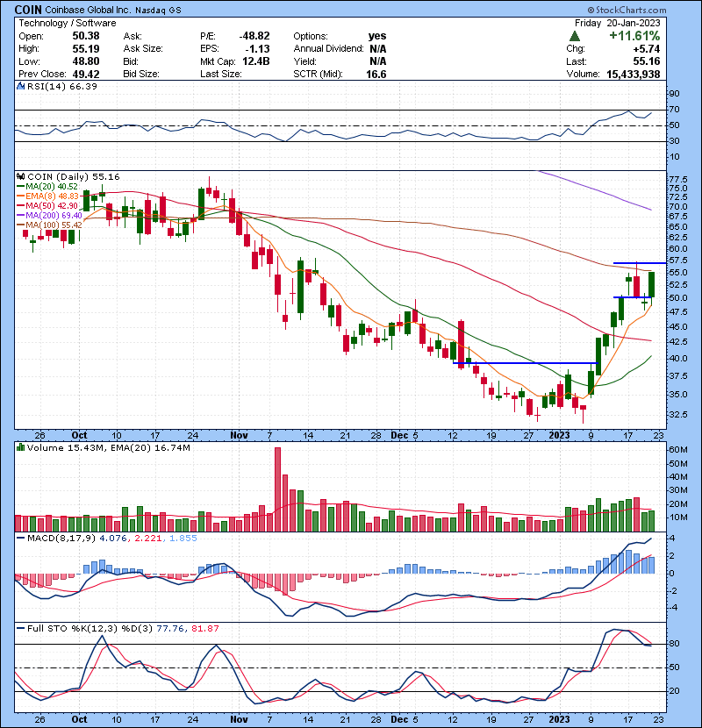Click the P/E value -48.82
The image size is (702, 728).
254,36
